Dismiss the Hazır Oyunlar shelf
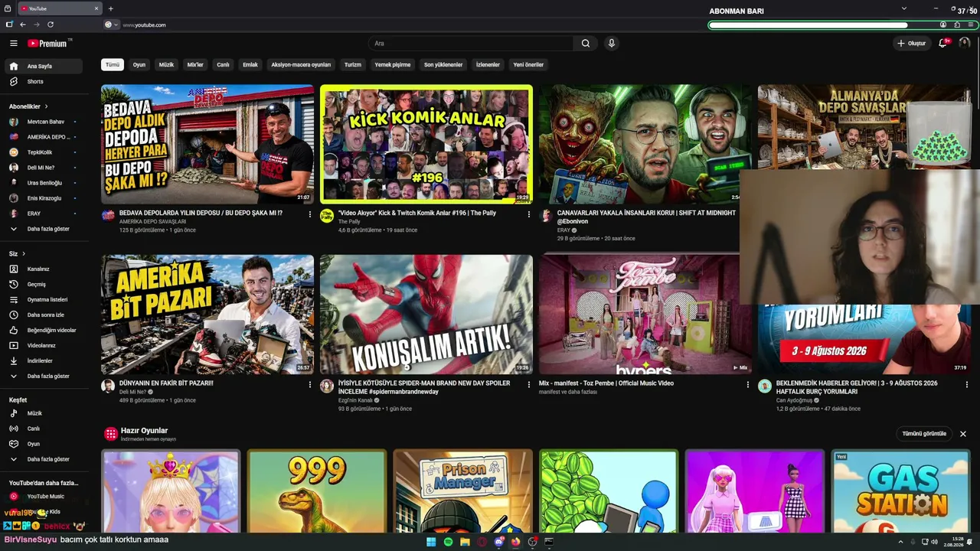The width and height of the screenshot is (980, 551). point(963,434)
